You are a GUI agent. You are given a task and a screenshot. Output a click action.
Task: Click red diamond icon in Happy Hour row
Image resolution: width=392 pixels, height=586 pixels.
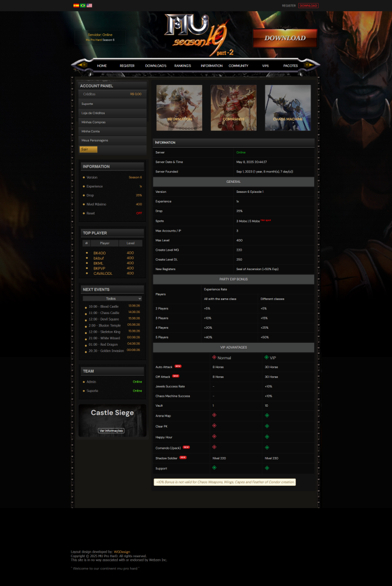point(214,436)
